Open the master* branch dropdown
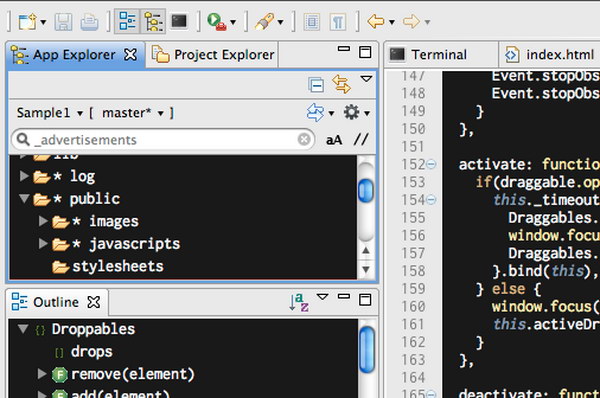This screenshot has height=398, width=600. click(x=133, y=113)
